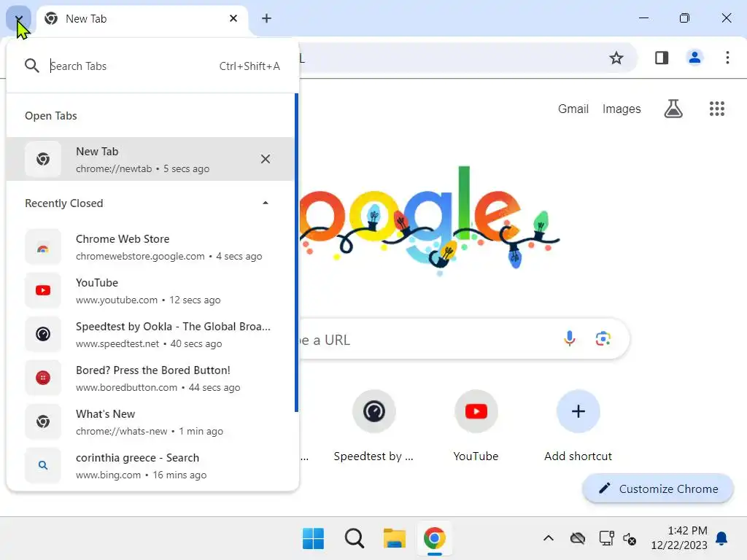Click the Add shortcut button

(578, 426)
